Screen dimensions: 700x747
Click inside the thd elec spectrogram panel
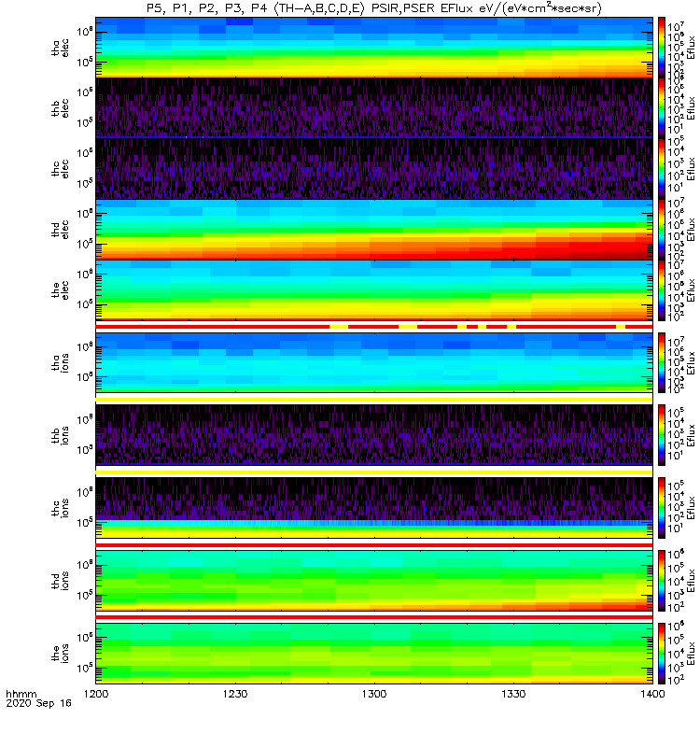click(x=374, y=229)
